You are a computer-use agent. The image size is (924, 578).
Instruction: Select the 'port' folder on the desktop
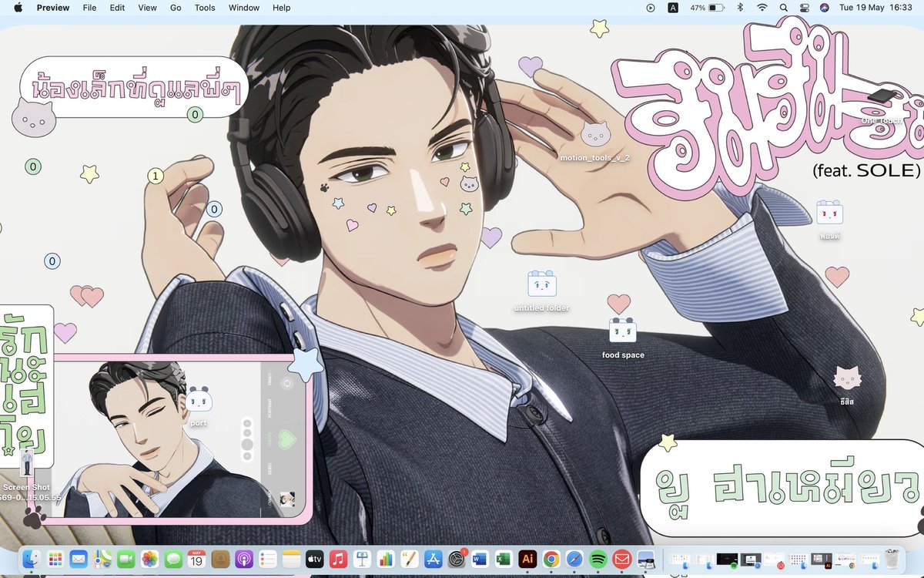click(199, 407)
